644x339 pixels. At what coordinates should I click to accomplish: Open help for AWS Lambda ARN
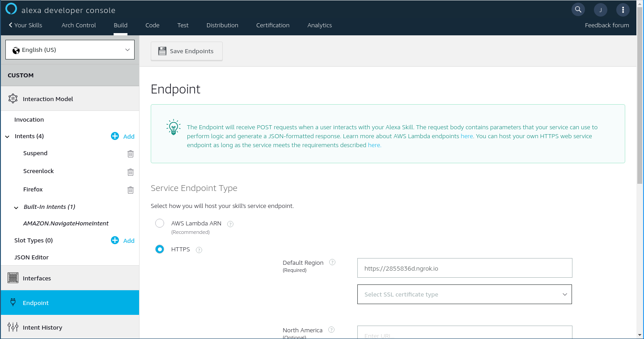(230, 224)
